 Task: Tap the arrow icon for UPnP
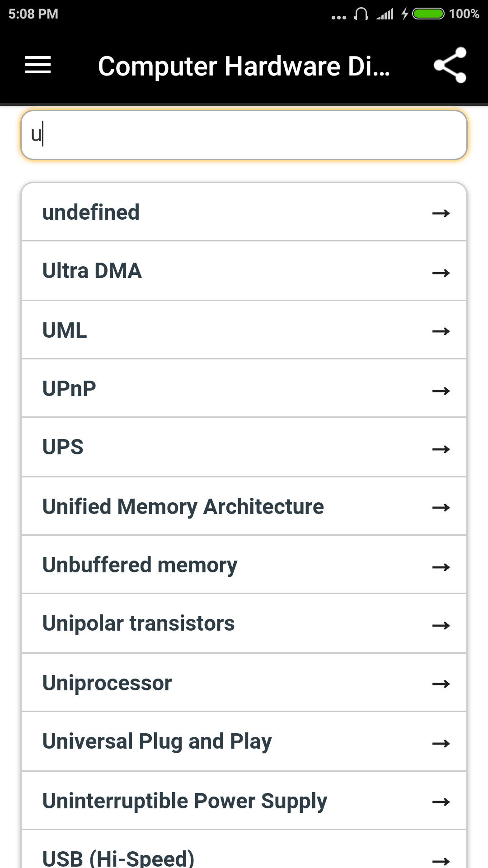pyautogui.click(x=441, y=391)
